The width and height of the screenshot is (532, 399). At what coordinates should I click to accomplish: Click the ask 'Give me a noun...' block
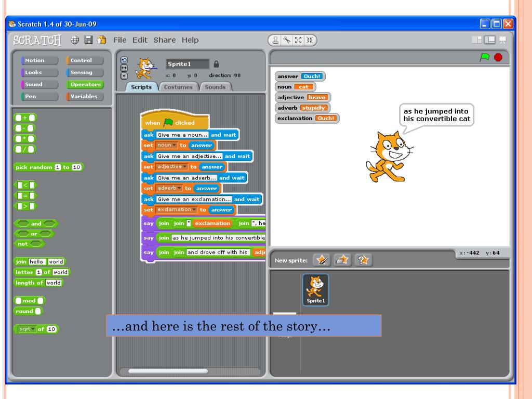tap(190, 135)
